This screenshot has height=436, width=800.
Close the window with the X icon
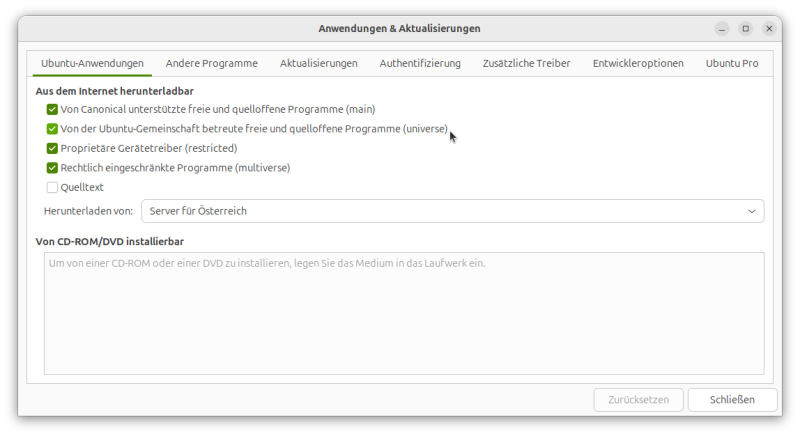point(769,28)
